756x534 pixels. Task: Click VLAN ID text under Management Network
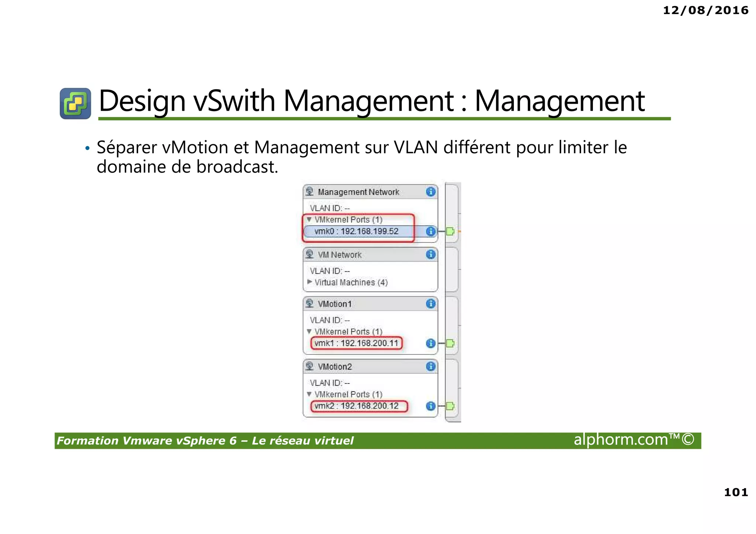click(x=330, y=208)
